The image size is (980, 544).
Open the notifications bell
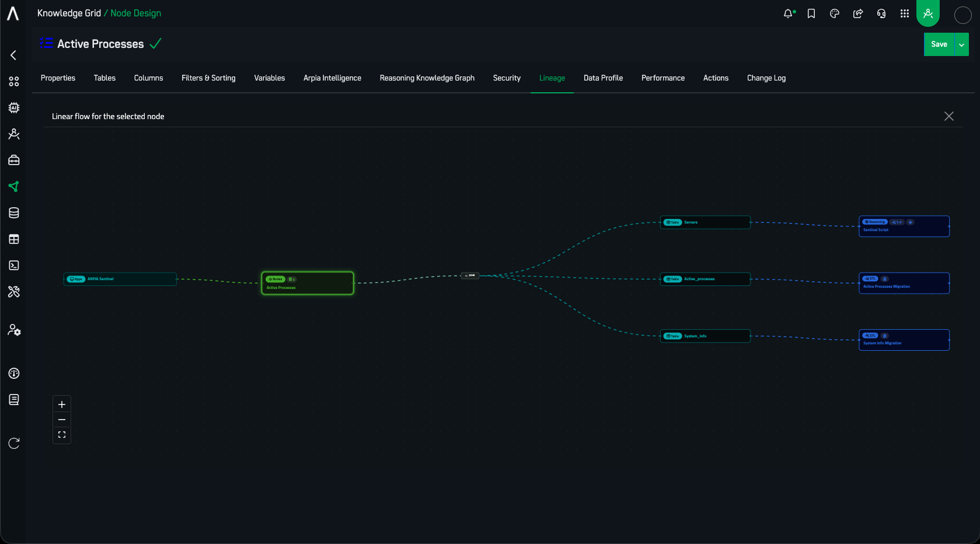click(789, 13)
